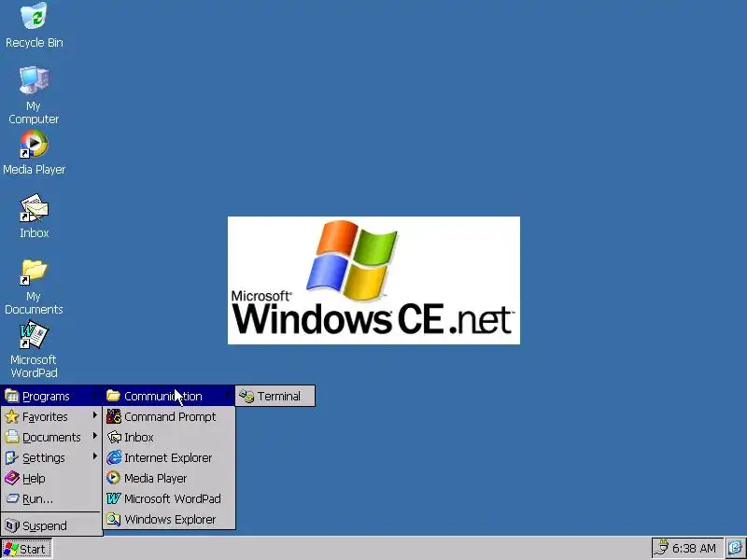The width and height of the screenshot is (747, 560).
Task: Launch Command Prompt from Programs submenu
Action: click(169, 416)
